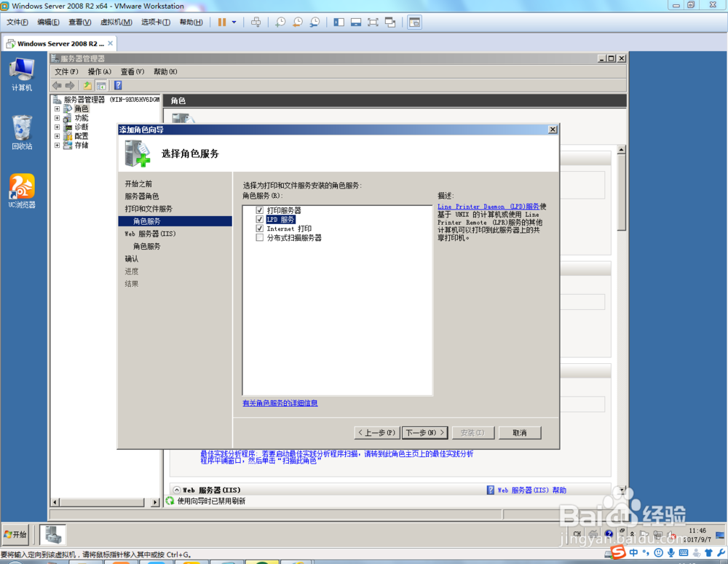Expand the 功能 tree node
The image size is (728, 564).
pyautogui.click(x=57, y=118)
